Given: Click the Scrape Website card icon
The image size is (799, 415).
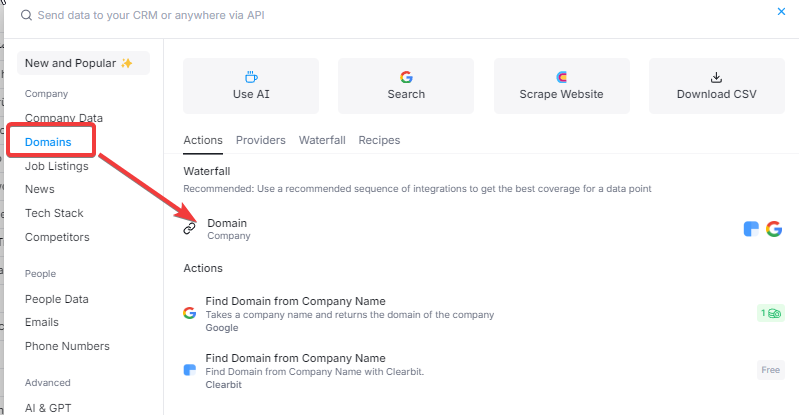Looking at the screenshot, I should point(561,77).
